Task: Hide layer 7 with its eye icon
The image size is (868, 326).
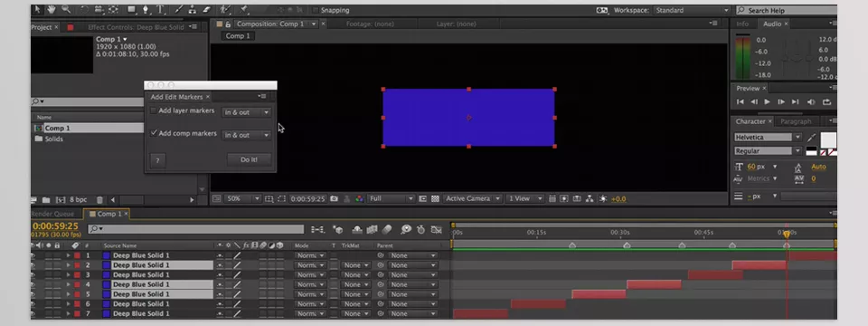Action: tap(33, 314)
